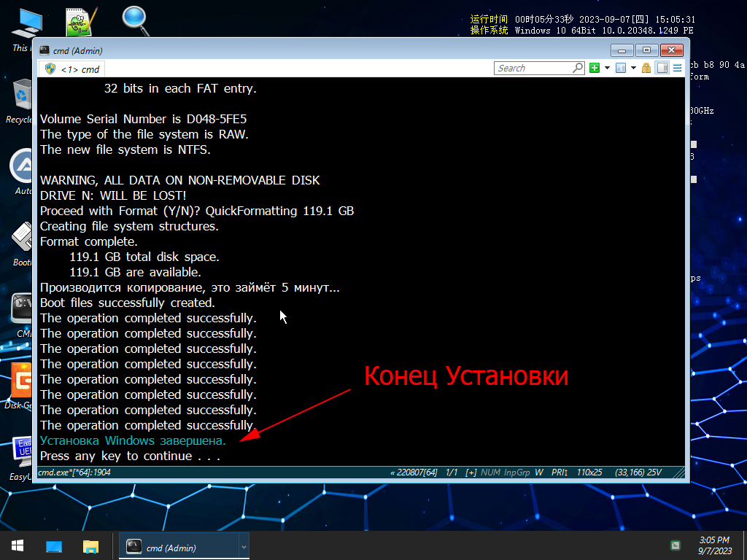The height and width of the screenshot is (560, 747).
Task: Click status bar [+] new console item
Action: 471,472
